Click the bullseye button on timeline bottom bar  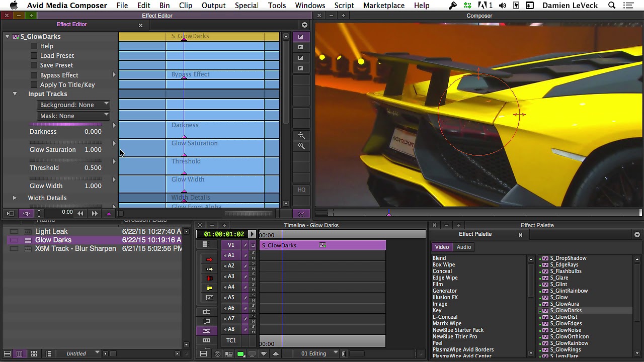[x=217, y=354]
